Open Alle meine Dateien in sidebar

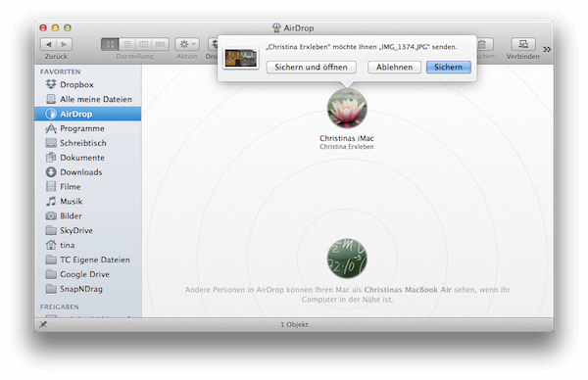[x=88, y=99]
